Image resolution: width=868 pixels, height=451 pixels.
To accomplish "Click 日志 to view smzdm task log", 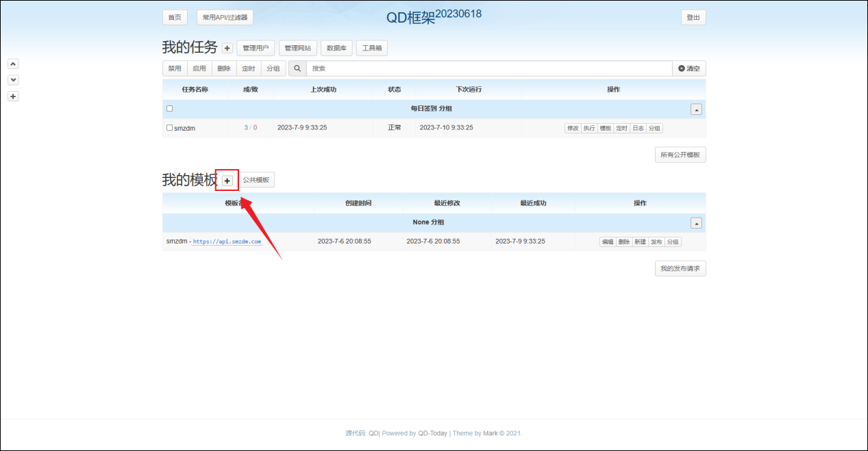I will 638,129.
